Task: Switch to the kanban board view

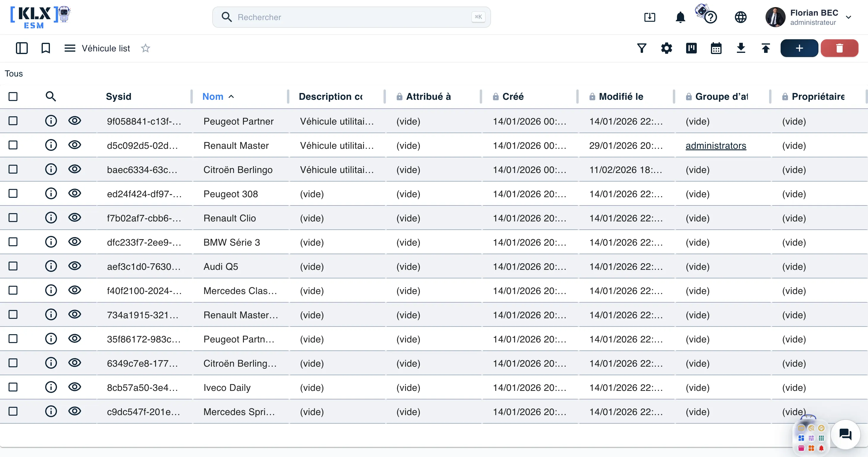Action: click(691, 48)
